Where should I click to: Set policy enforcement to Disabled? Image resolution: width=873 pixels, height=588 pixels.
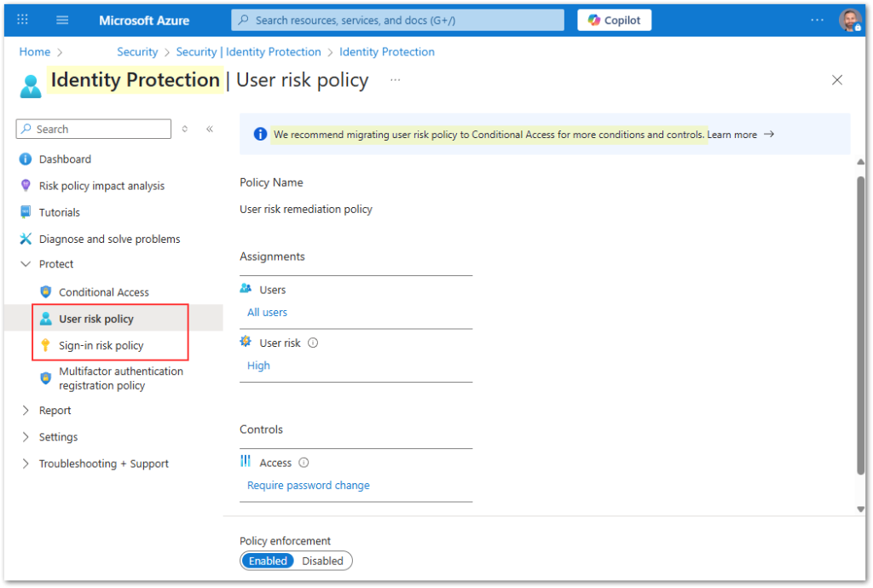click(x=322, y=561)
